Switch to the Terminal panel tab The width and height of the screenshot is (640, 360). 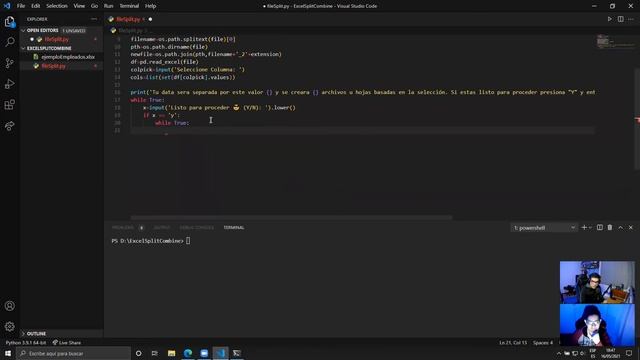pos(233,227)
